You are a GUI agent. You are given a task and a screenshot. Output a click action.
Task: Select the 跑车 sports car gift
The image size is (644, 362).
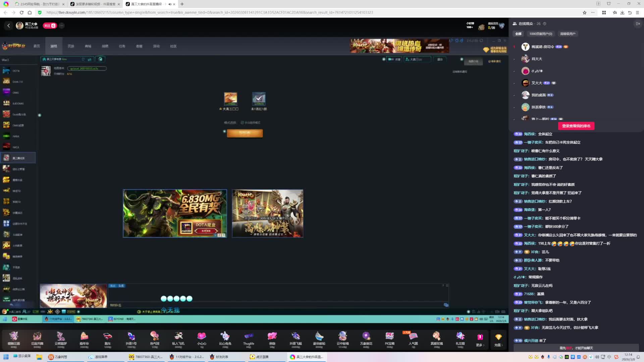pyautogui.click(x=107, y=337)
